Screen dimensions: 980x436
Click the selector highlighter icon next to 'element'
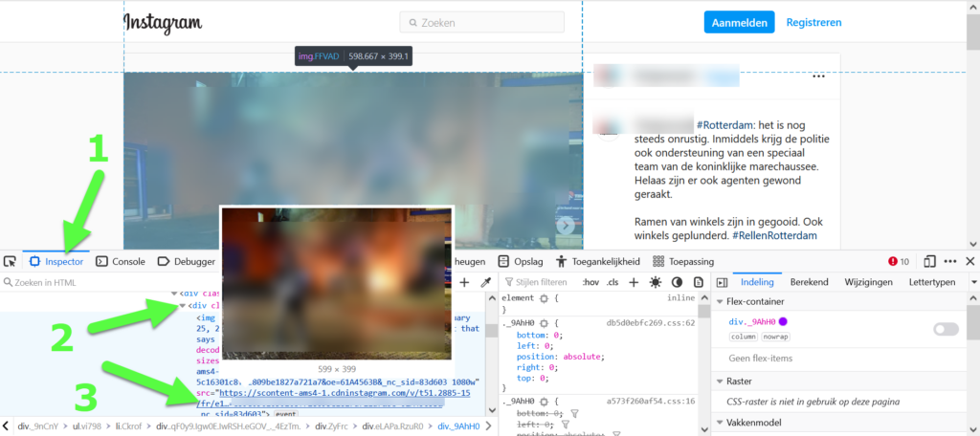pos(544,298)
